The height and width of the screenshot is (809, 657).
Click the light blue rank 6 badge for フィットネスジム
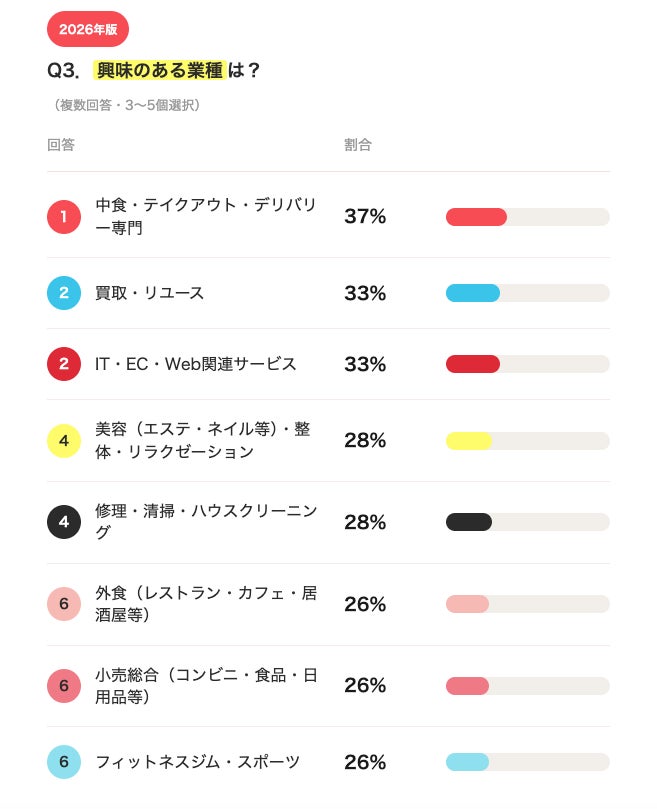[x=64, y=762]
